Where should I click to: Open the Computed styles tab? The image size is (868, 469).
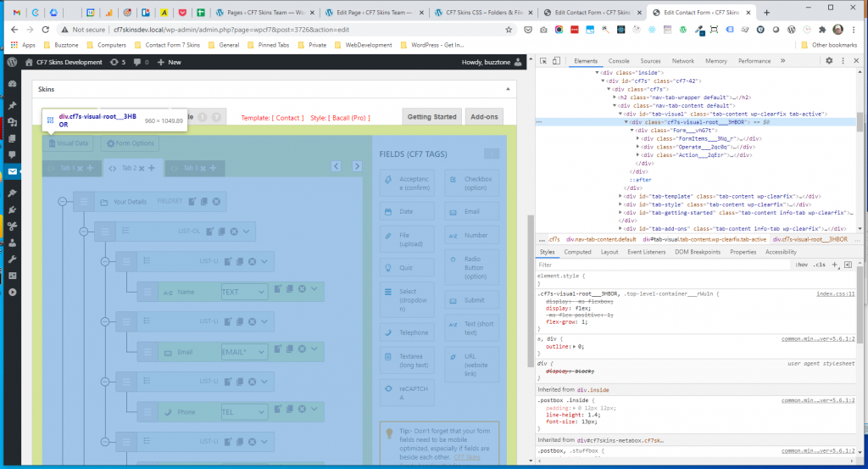(x=577, y=252)
